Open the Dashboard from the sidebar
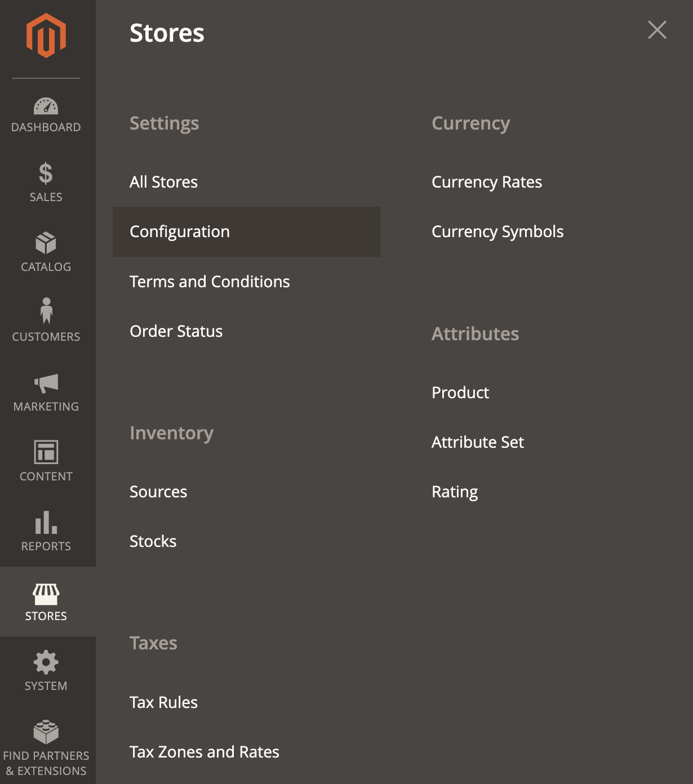The image size is (693, 784). tap(46, 113)
